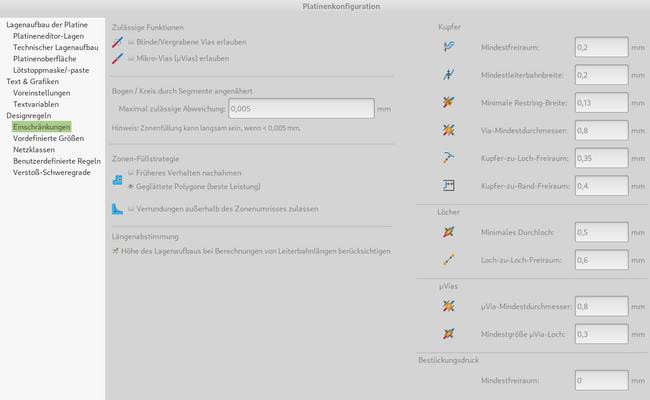Image resolution: width=650 pixels, height=400 pixels.
Task: Open Textvariablen page
Action: (x=36, y=104)
